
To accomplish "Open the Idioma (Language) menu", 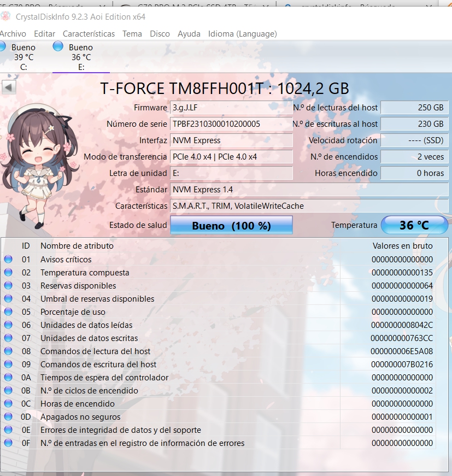I will click(243, 34).
